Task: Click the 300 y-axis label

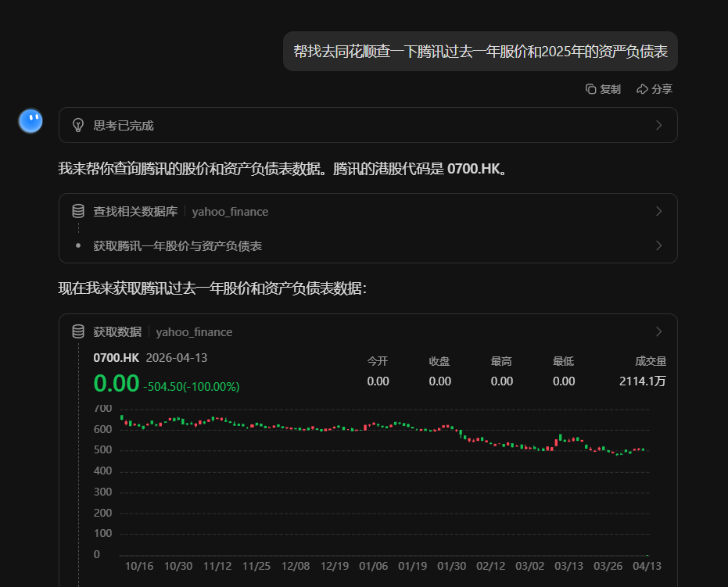Action: (102, 492)
